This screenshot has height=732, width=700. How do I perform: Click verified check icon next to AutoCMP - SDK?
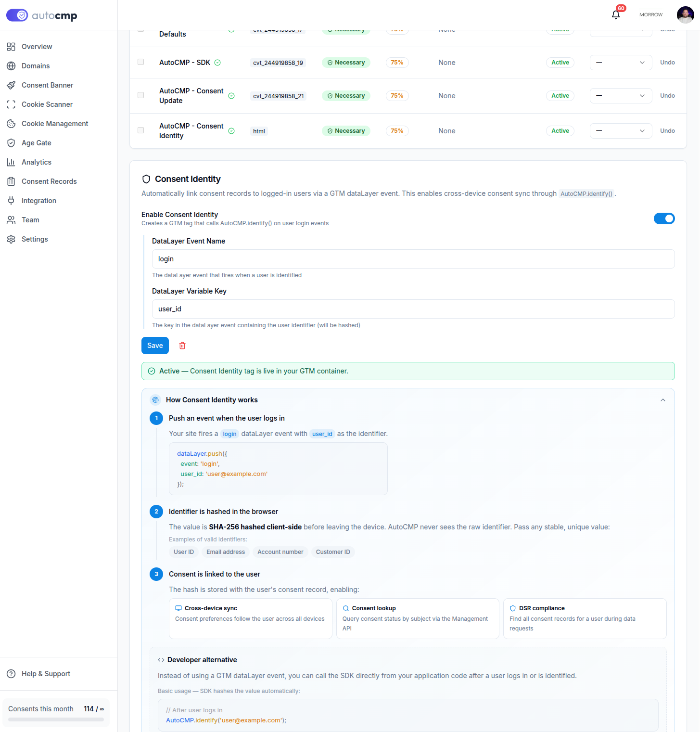217,63
